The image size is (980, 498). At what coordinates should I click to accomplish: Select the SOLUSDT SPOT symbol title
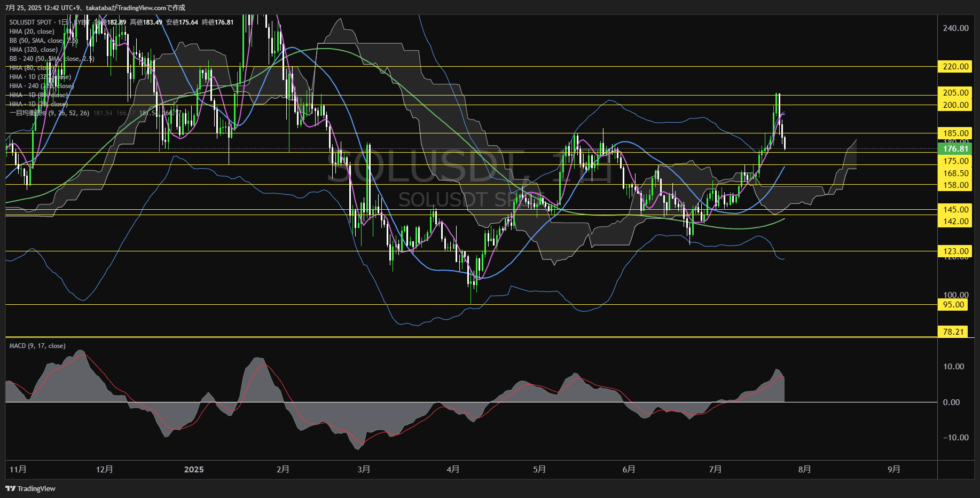point(30,22)
